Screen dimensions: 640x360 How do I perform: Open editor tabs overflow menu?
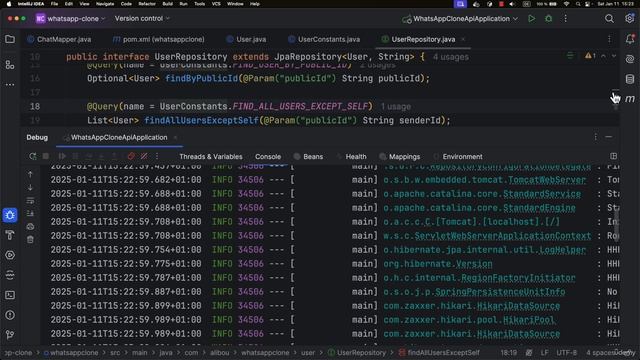609,39
